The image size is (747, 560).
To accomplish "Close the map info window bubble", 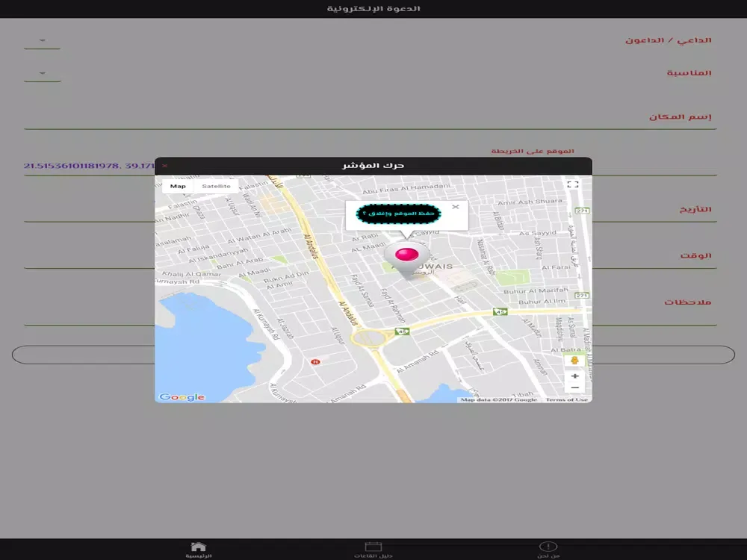I will (456, 207).
